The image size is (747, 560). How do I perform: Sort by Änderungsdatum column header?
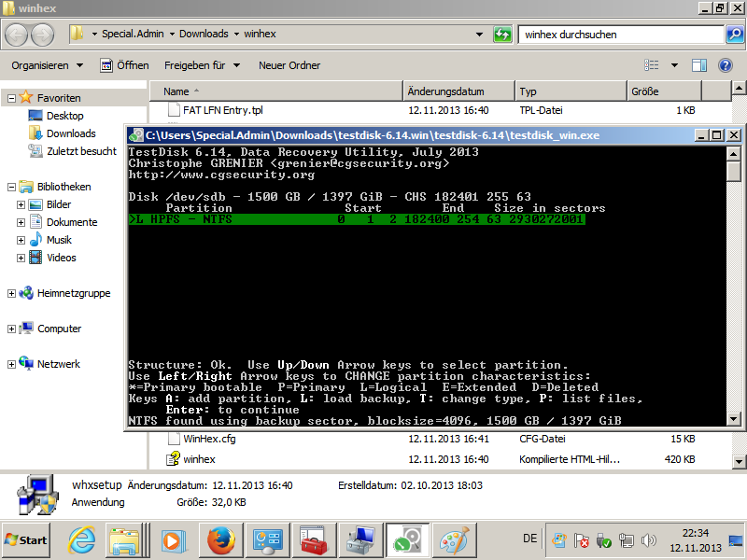coord(459,91)
